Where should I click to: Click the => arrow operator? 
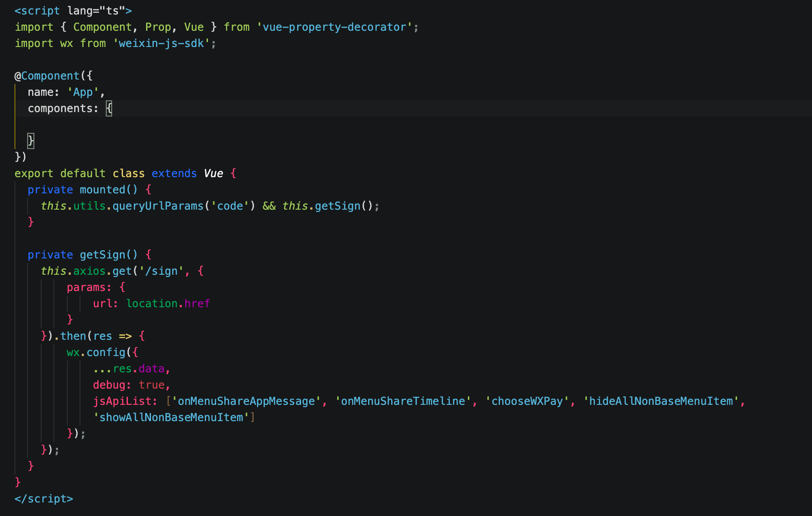click(125, 336)
